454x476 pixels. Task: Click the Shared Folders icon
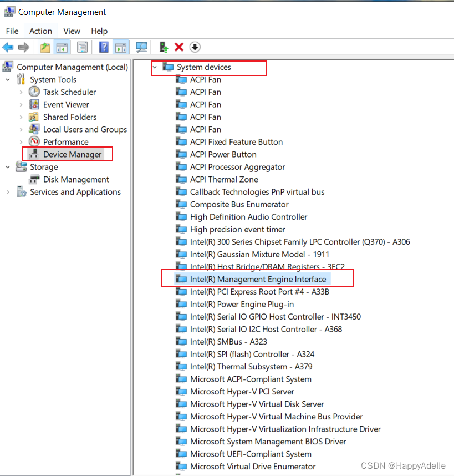tap(33, 117)
